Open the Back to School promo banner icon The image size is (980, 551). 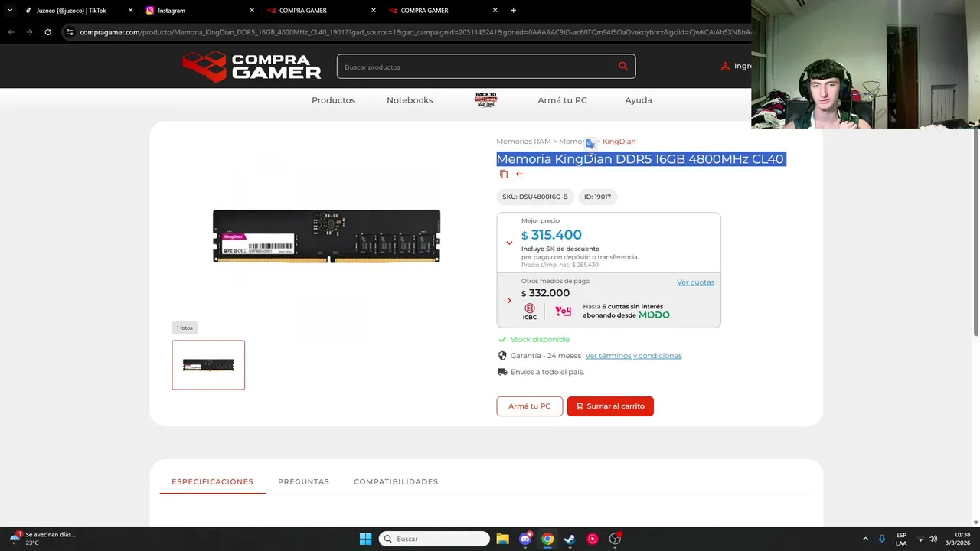point(485,100)
